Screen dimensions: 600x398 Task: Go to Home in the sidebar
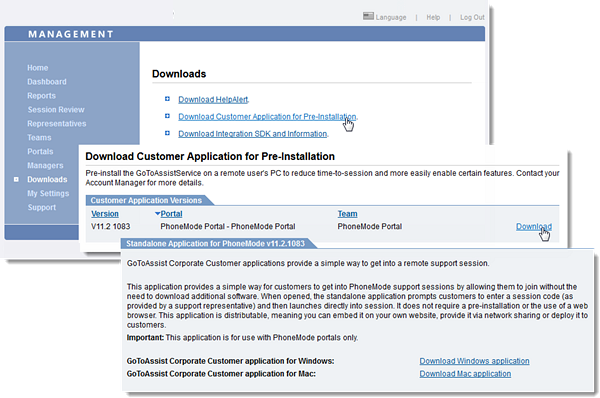pyautogui.click(x=38, y=68)
